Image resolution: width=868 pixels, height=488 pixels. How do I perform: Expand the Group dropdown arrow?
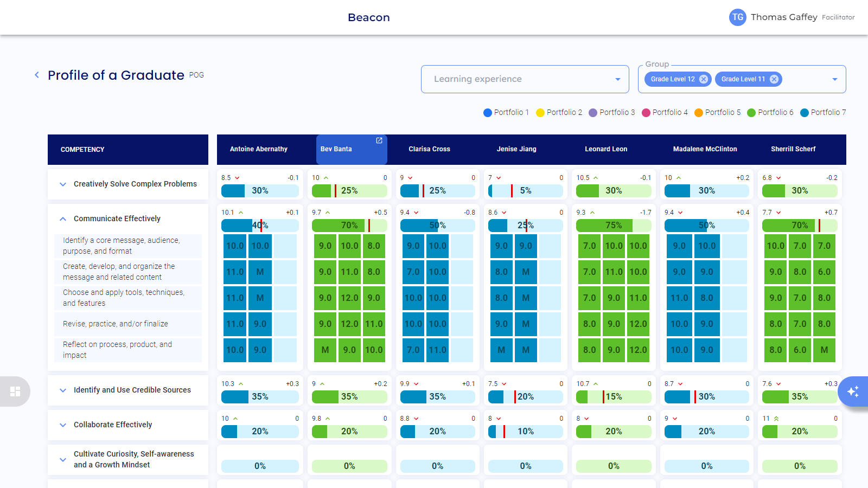[834, 79]
